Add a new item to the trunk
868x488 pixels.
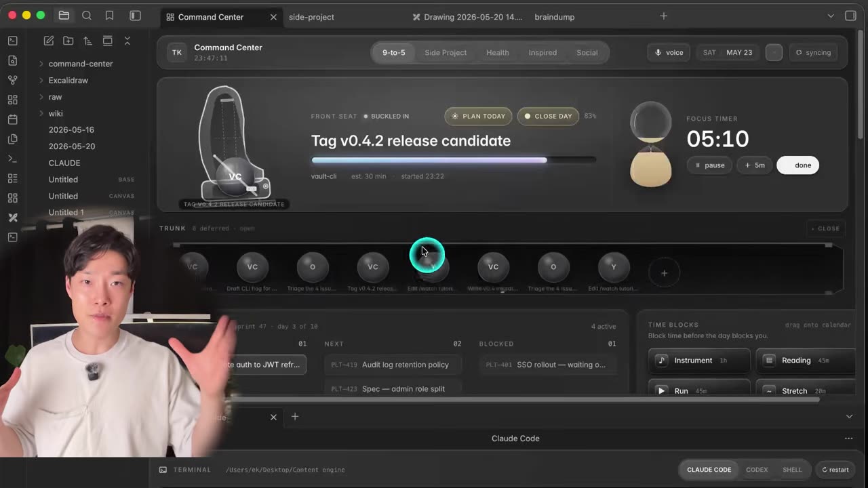[664, 273]
